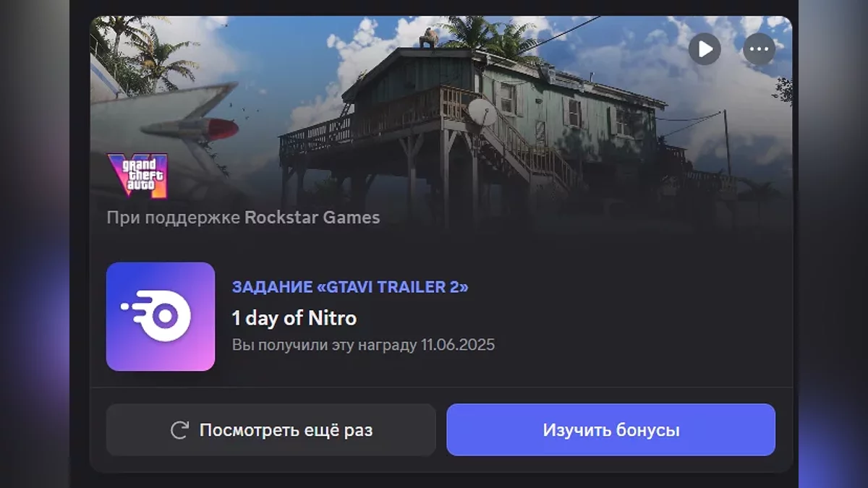Open the three-dot more options menu
The width and height of the screenshot is (868, 488).
tap(759, 49)
